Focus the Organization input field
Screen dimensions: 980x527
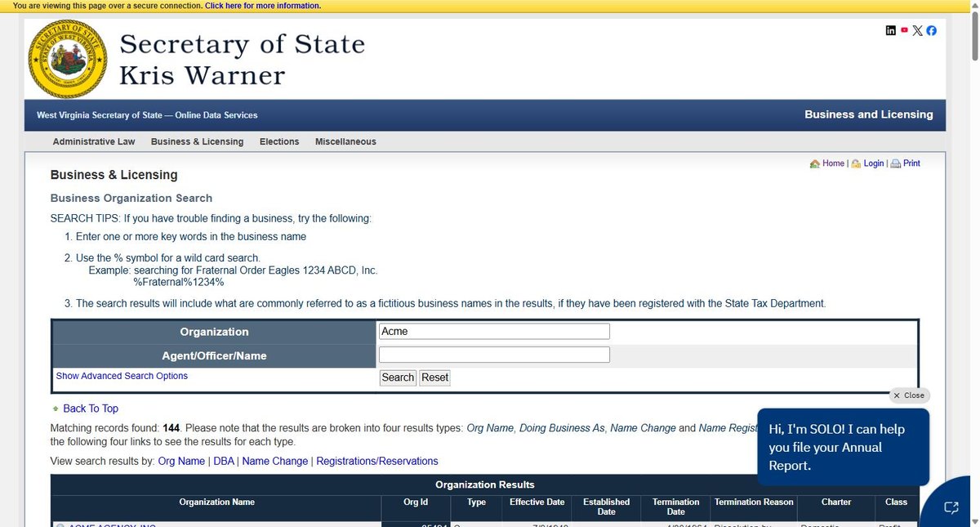[x=494, y=332]
